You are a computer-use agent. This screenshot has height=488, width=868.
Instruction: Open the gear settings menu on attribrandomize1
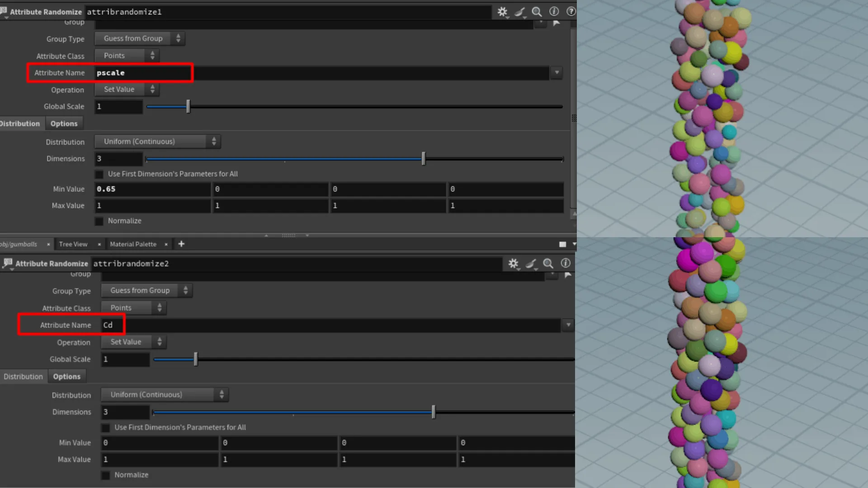point(502,12)
